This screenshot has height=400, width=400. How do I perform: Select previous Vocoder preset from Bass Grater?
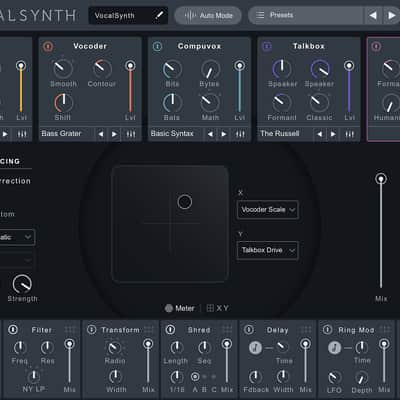click(101, 134)
